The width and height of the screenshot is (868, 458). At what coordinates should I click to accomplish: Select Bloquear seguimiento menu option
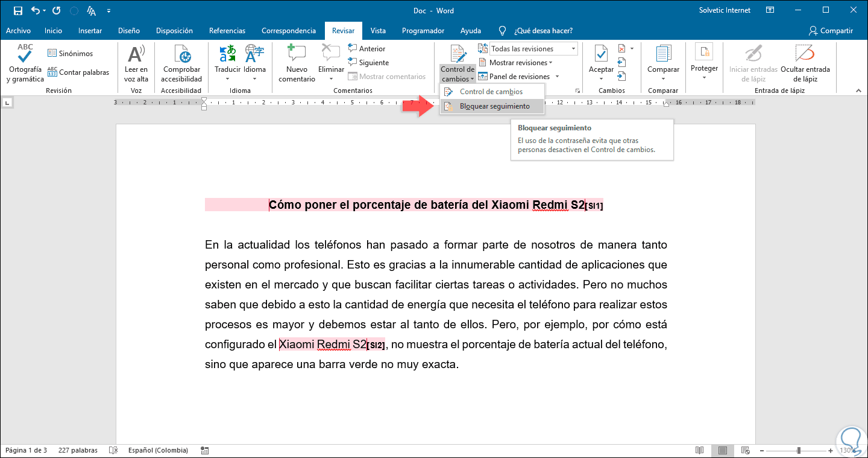pos(494,106)
